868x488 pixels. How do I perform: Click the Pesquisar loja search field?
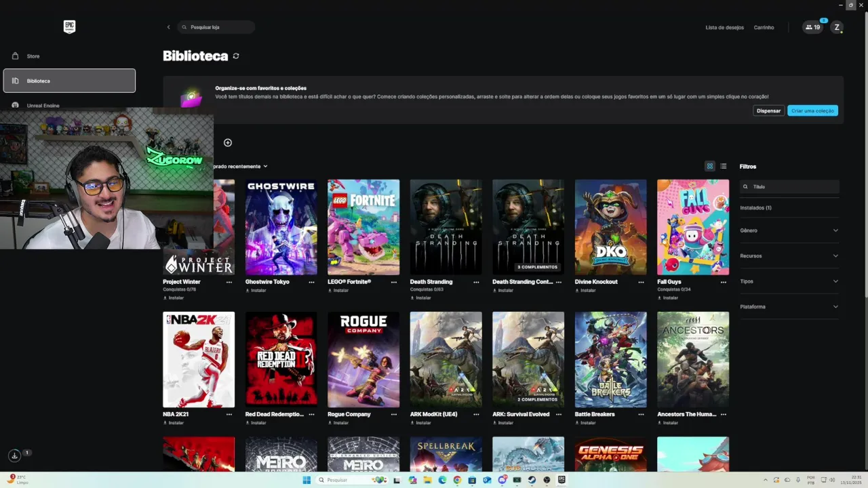click(217, 27)
